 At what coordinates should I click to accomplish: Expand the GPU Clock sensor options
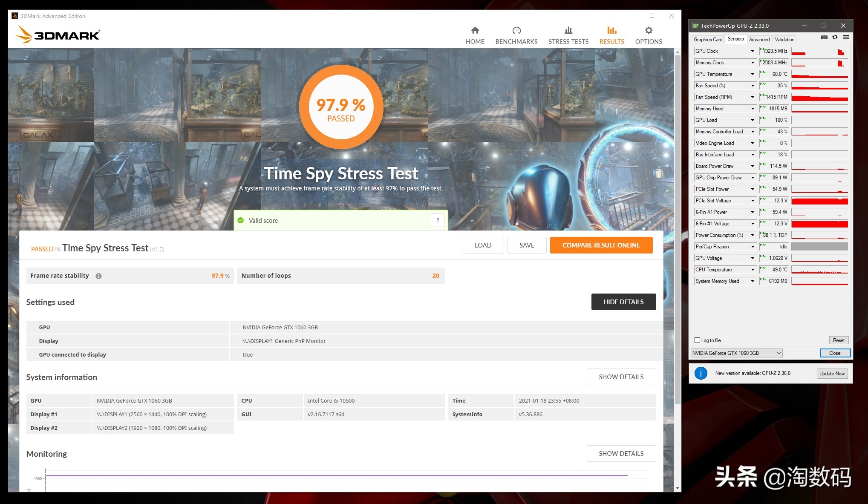[x=752, y=51]
